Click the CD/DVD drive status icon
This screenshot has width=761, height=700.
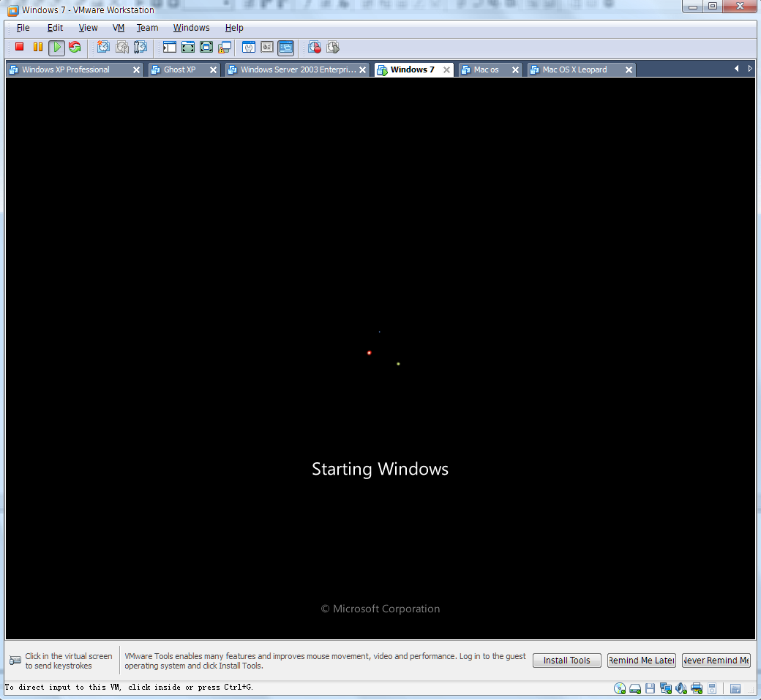pos(620,688)
